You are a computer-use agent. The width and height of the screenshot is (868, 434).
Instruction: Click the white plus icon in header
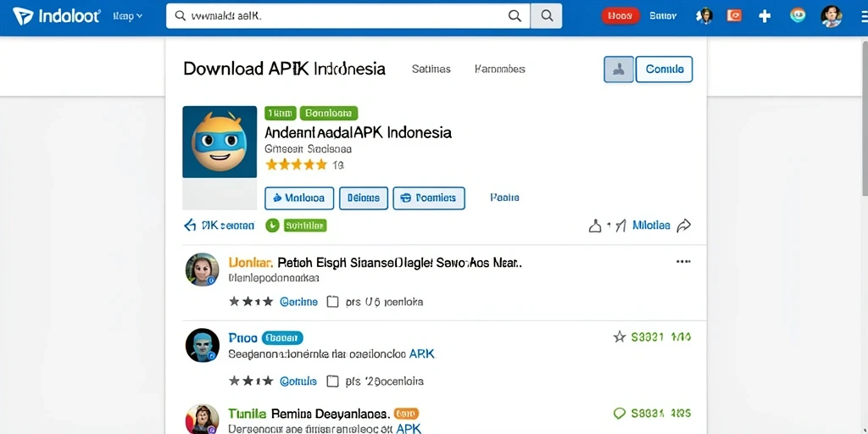pos(765,16)
